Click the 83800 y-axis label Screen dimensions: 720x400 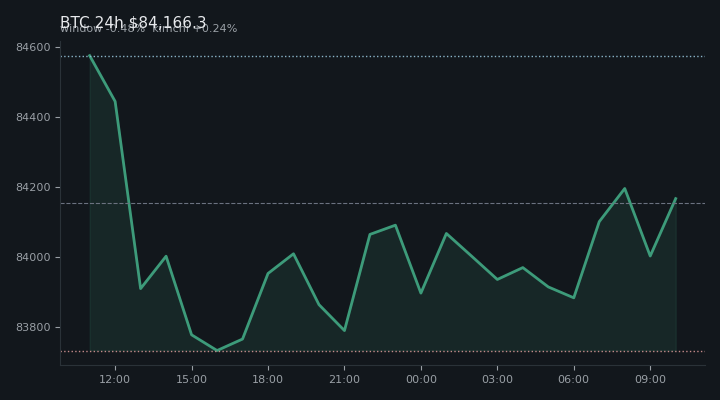(x=33, y=327)
